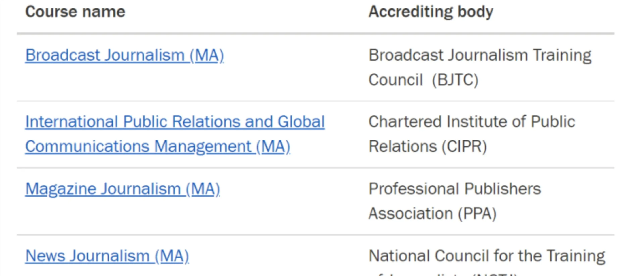Image resolution: width=644 pixels, height=276 pixels.
Task: Open the Magazine Journalism (MA) course link
Action: click(x=122, y=189)
